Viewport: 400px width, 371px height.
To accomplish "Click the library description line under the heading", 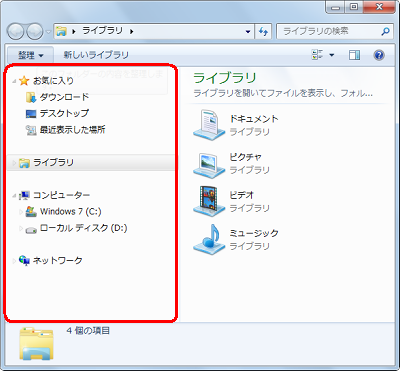I will [283, 93].
